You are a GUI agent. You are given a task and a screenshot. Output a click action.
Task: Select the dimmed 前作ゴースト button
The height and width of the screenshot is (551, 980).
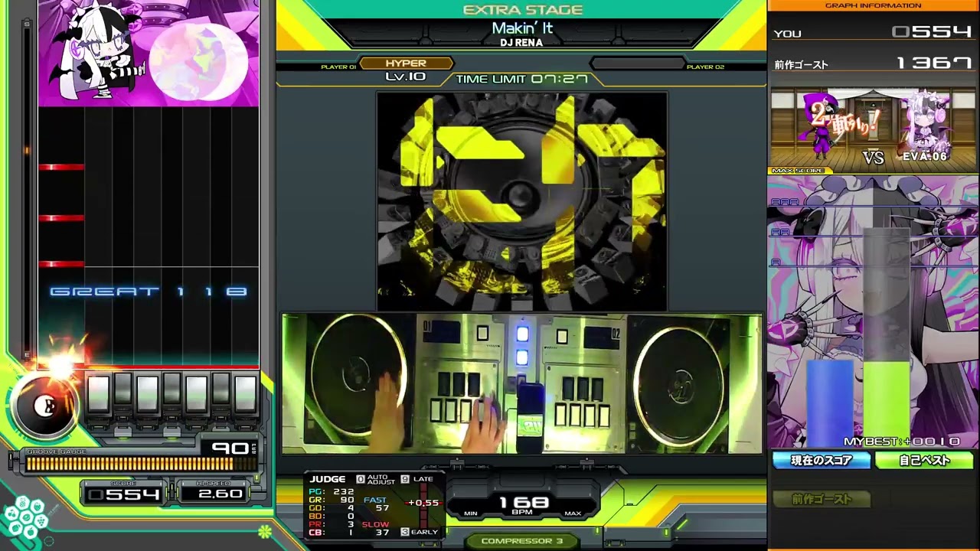[822, 499]
